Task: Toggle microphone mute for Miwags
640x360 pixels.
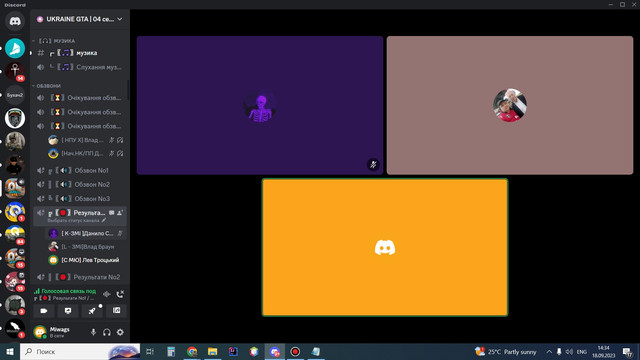Action: click(93, 332)
